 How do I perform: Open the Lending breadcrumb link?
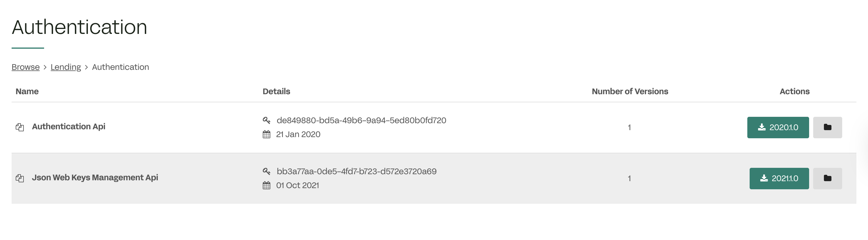click(x=66, y=67)
